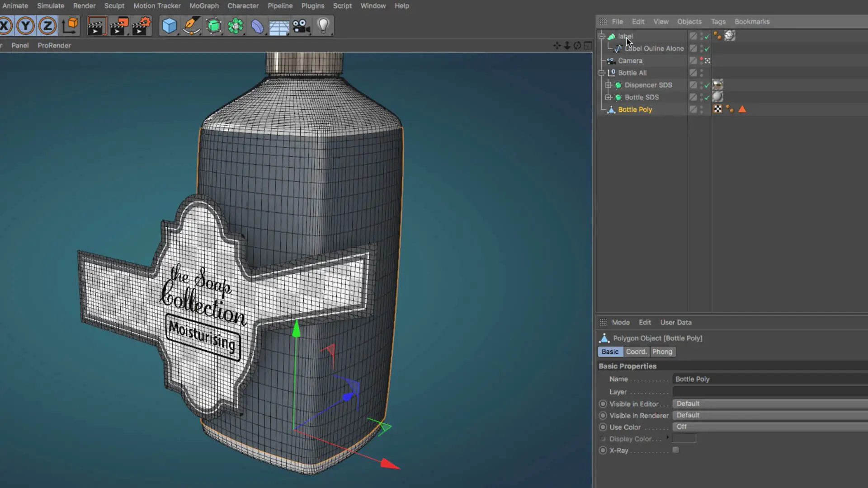Open Object Manager Tags menu
Viewport: 868px width, 488px height.
718,22
